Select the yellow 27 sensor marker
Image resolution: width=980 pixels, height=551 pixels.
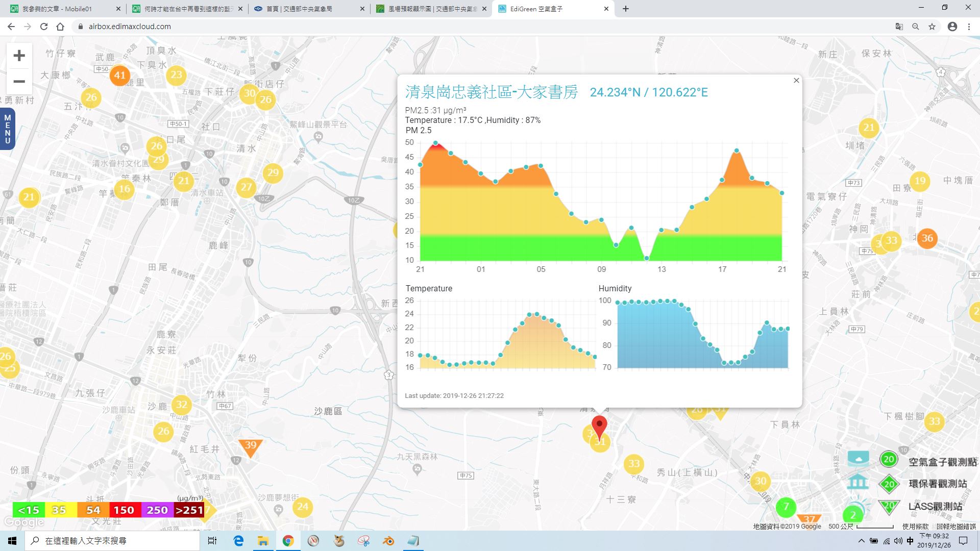click(x=247, y=187)
